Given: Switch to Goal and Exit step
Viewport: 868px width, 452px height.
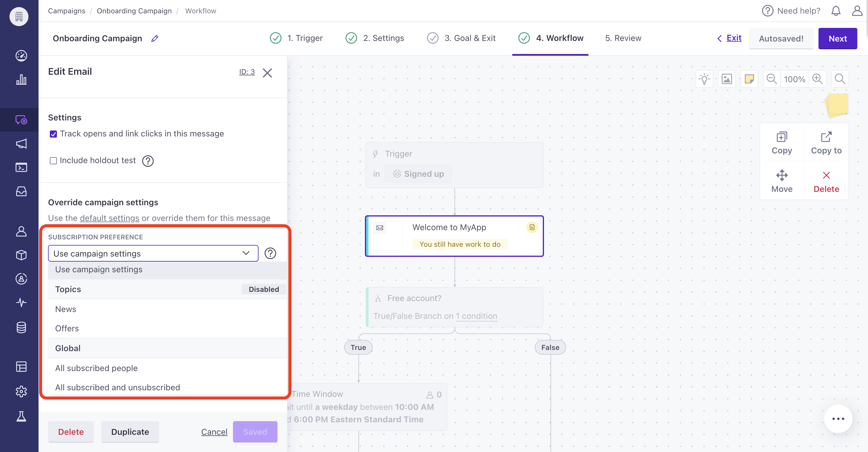Looking at the screenshot, I should click(x=470, y=38).
